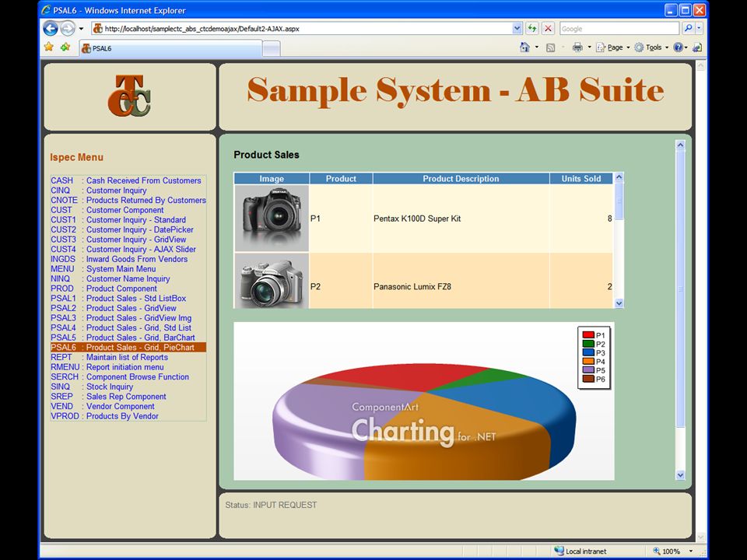Click Add to Favorites star-plus icon
The height and width of the screenshot is (560, 747).
click(65, 47)
